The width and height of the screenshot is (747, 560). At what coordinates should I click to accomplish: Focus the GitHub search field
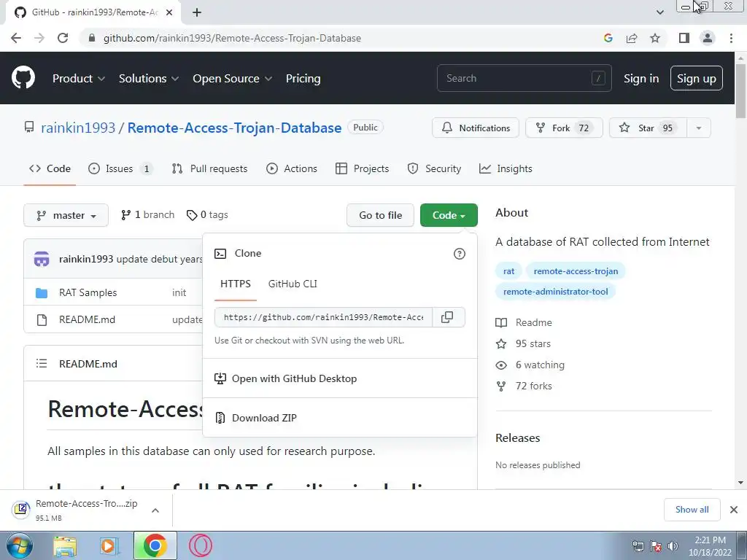(x=524, y=78)
